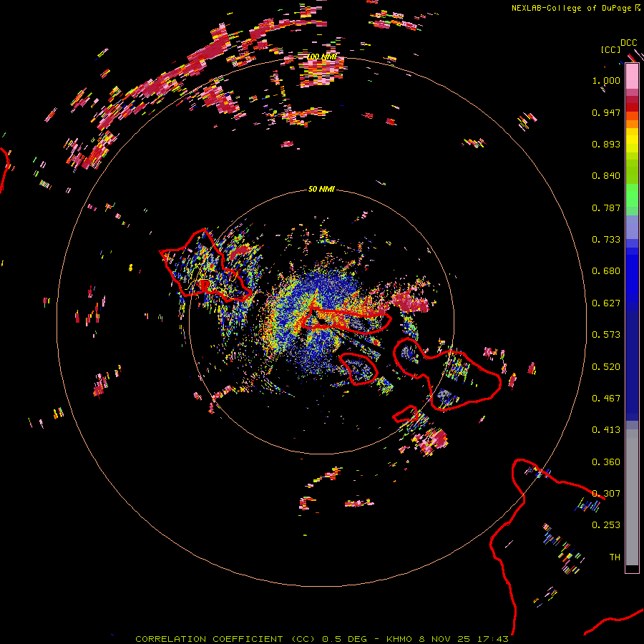Image resolution: width=644 pixels, height=644 pixels.
Task: Click the DCC label above the color scale
Action: coord(628,43)
